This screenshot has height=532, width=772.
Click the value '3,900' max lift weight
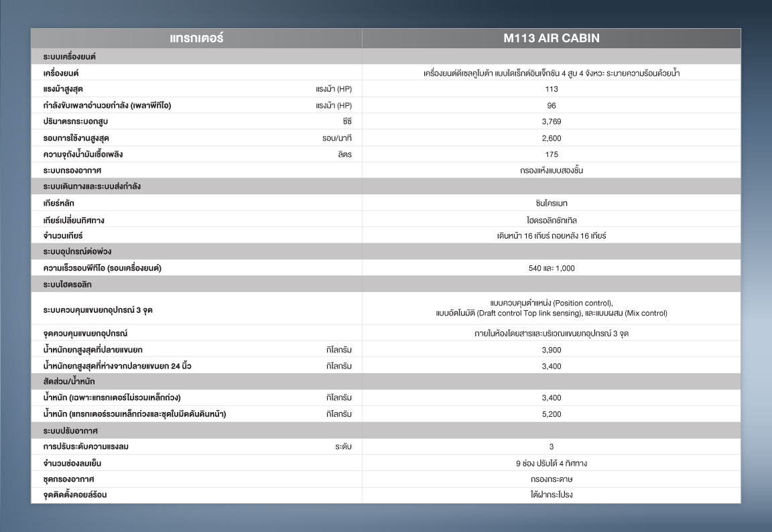click(552, 350)
